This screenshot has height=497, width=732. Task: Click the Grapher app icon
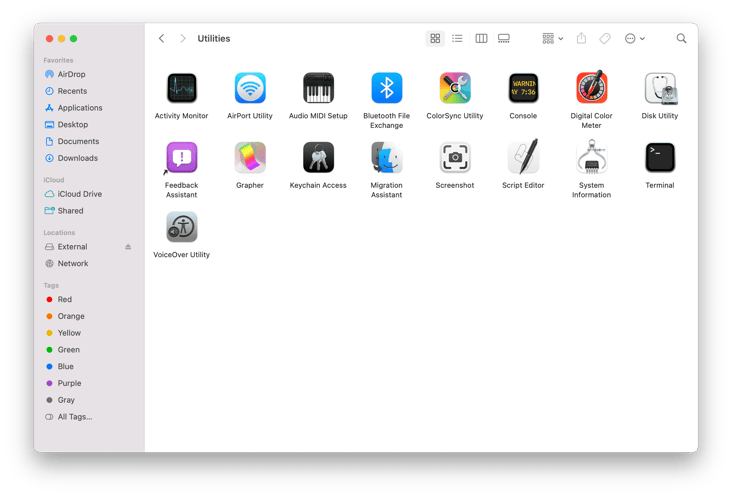250,157
